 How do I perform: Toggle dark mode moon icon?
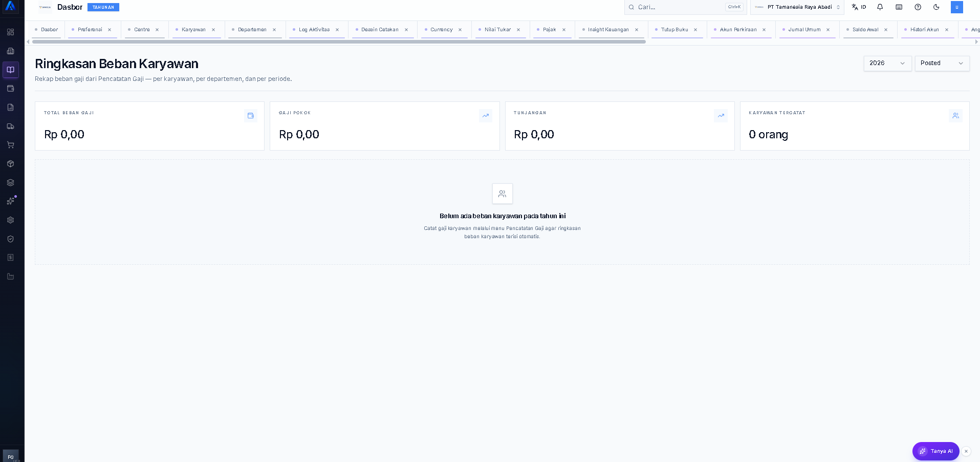point(937,7)
